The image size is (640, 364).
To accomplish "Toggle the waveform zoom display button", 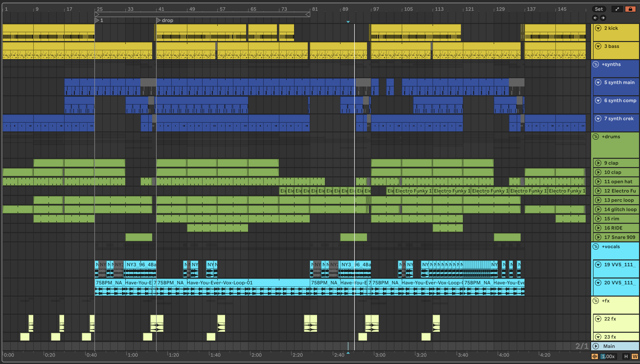I will tap(595, 356).
